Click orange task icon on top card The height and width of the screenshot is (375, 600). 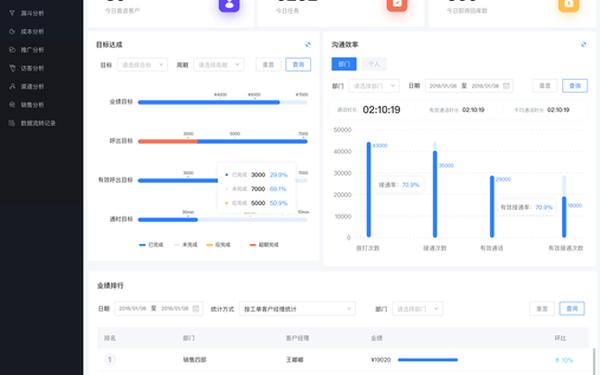point(397,4)
